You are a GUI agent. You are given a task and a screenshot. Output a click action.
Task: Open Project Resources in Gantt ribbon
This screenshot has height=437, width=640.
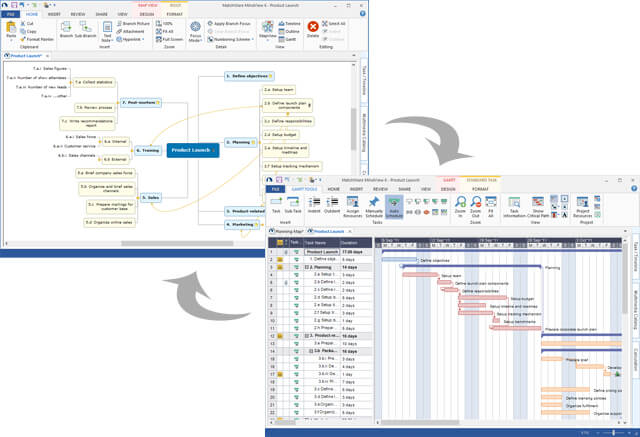582,207
